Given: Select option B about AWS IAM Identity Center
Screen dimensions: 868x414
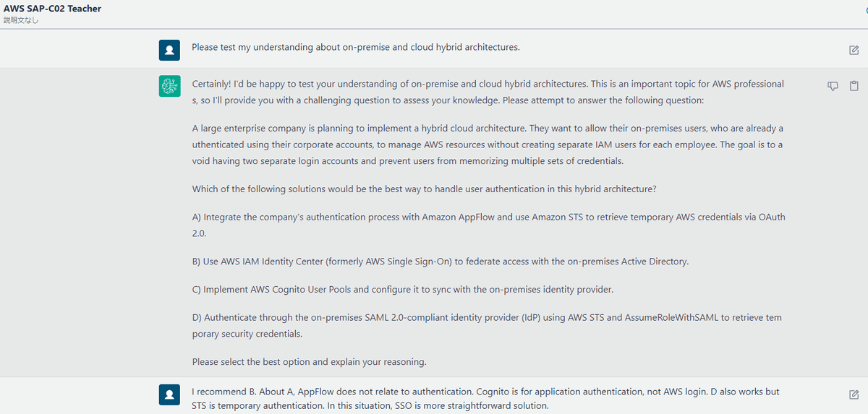Looking at the screenshot, I should [x=440, y=261].
